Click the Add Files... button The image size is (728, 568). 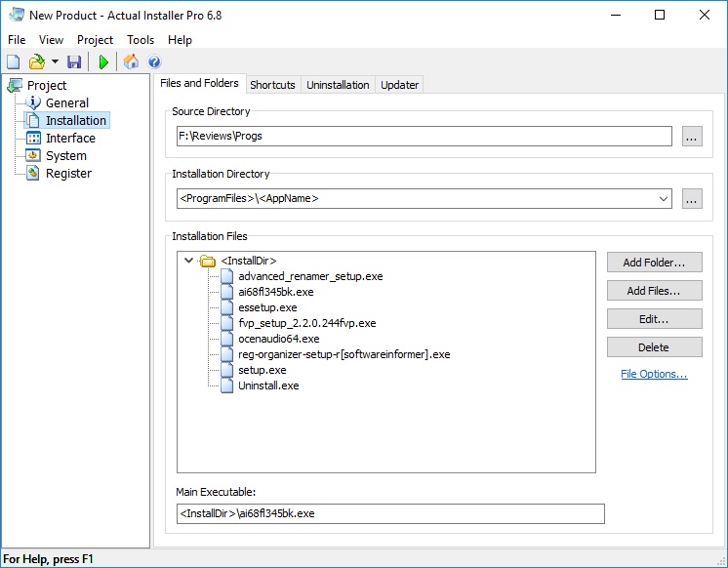tap(654, 291)
